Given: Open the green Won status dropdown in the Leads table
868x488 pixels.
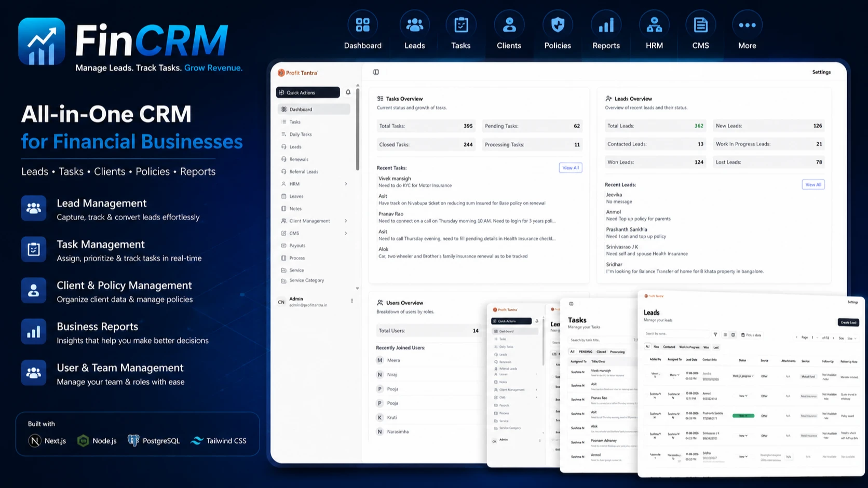Looking at the screenshot, I should (743, 416).
